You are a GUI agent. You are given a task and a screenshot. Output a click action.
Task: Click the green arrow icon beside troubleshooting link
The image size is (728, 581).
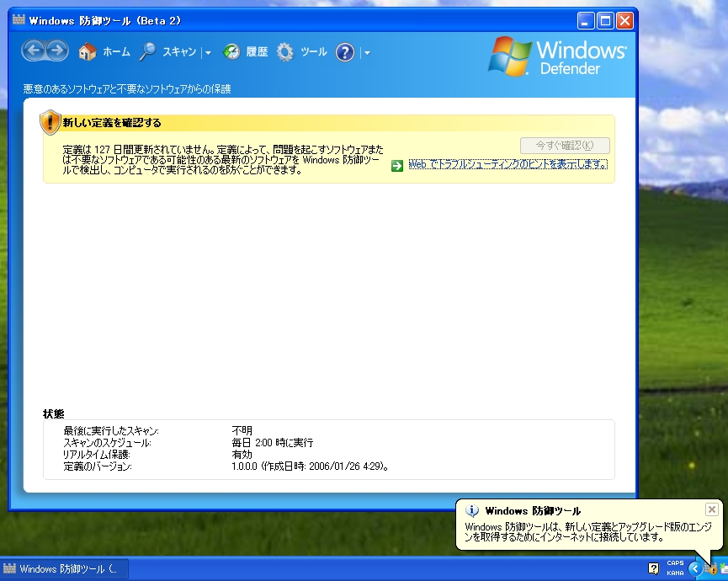pos(397,165)
